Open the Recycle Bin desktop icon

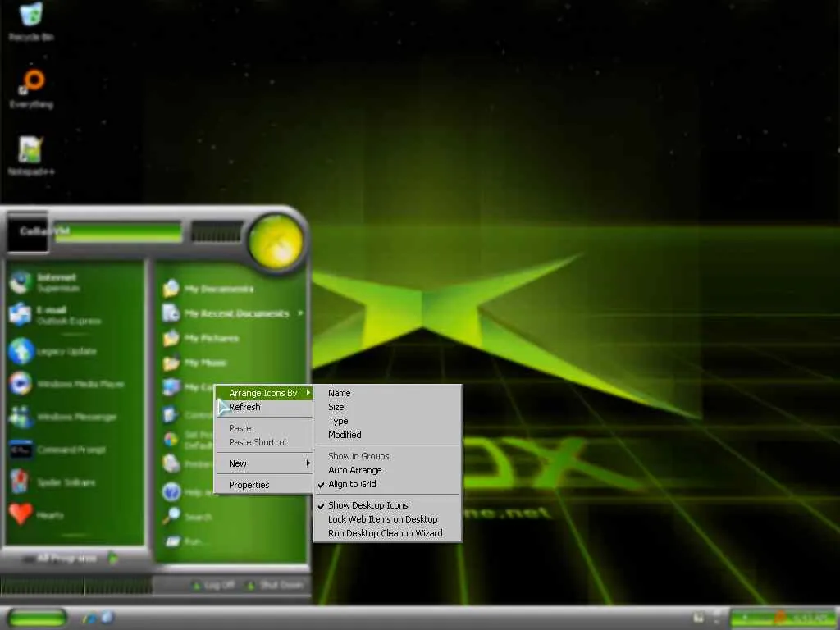(x=31, y=21)
